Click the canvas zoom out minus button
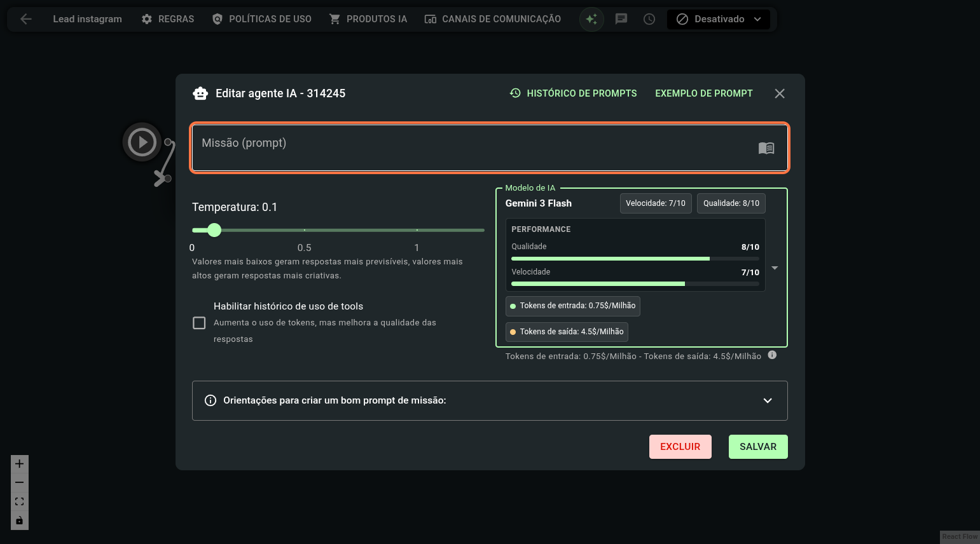This screenshot has width=980, height=544. tap(20, 483)
